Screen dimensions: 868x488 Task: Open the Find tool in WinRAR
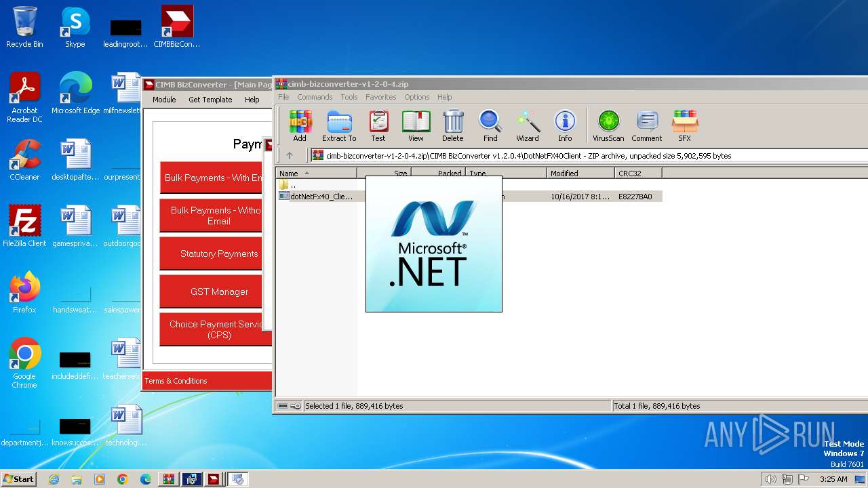pyautogui.click(x=490, y=126)
